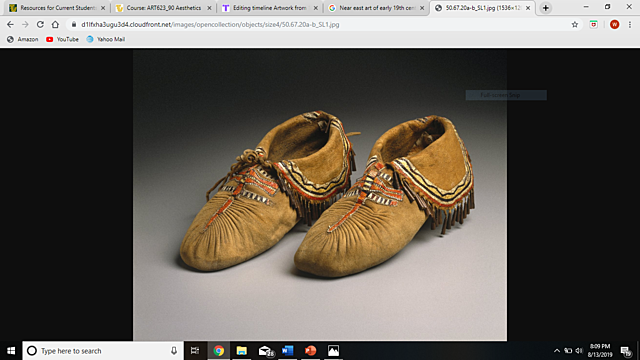Screen dimensions: 640x360
Task: Close the ART623_90 Aesthetics tab
Action: [209, 8]
